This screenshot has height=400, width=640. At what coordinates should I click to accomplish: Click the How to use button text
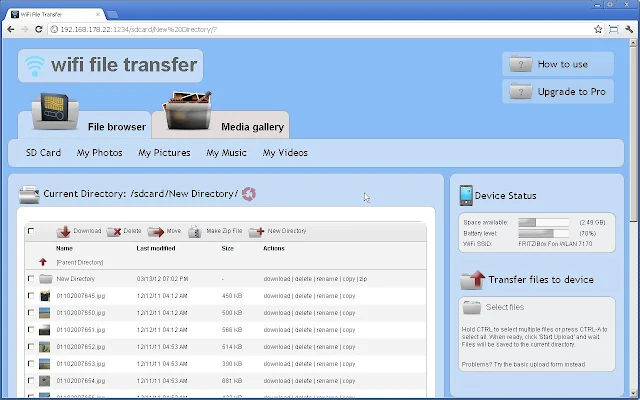tap(562, 64)
